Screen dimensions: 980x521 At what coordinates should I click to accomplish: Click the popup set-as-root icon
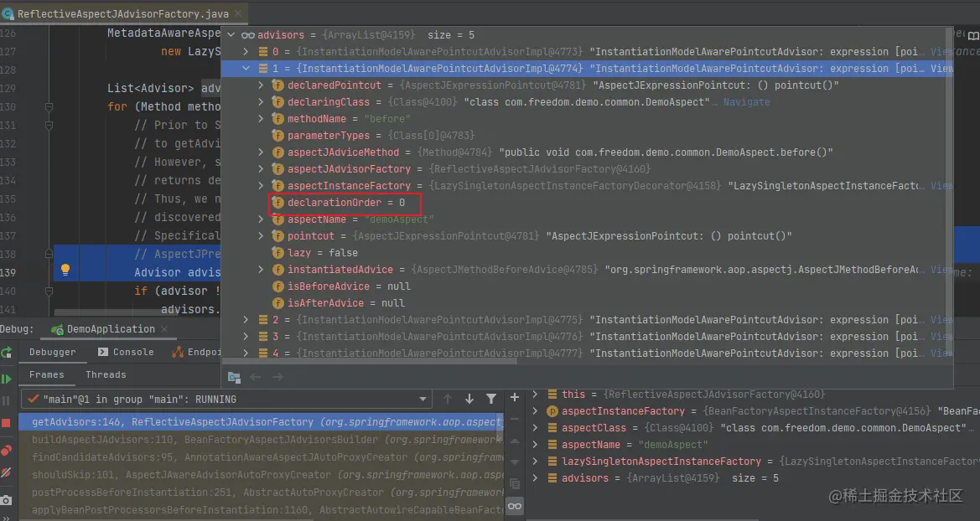point(235,377)
